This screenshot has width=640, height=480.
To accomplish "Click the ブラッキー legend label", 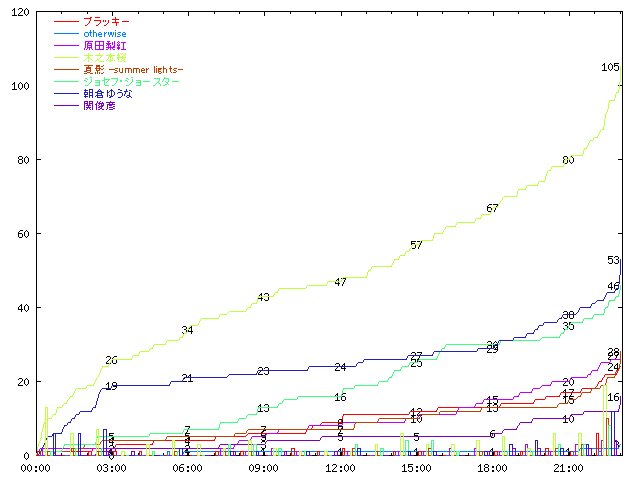I will [106, 21].
